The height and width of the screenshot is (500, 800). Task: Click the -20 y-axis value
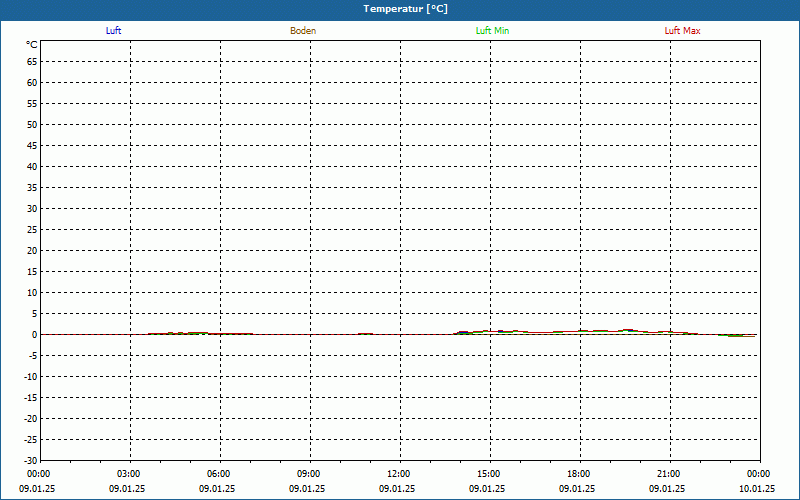[x=32, y=418]
